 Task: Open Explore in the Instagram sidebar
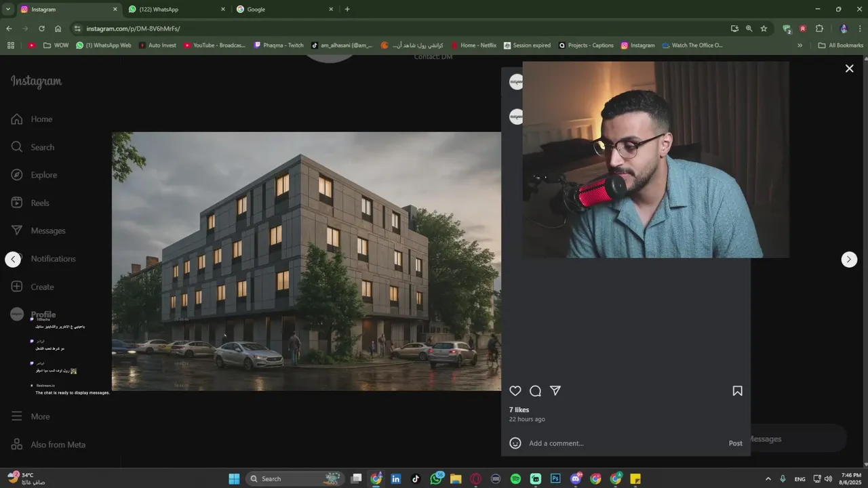[x=34, y=175]
